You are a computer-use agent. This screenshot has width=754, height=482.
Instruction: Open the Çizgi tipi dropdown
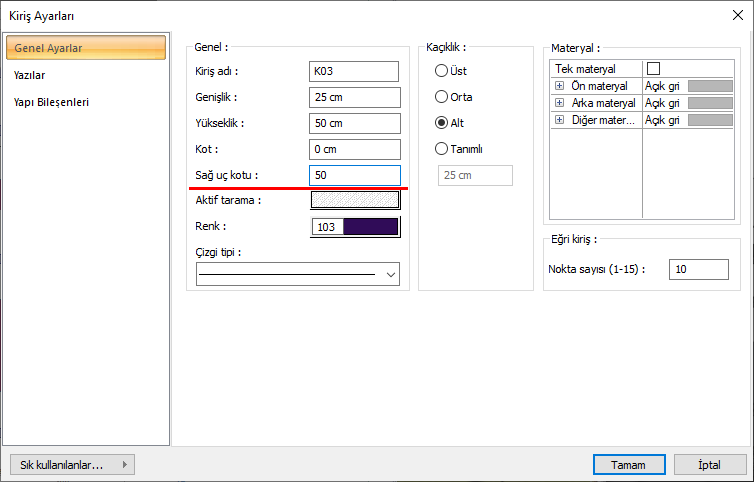click(298, 274)
